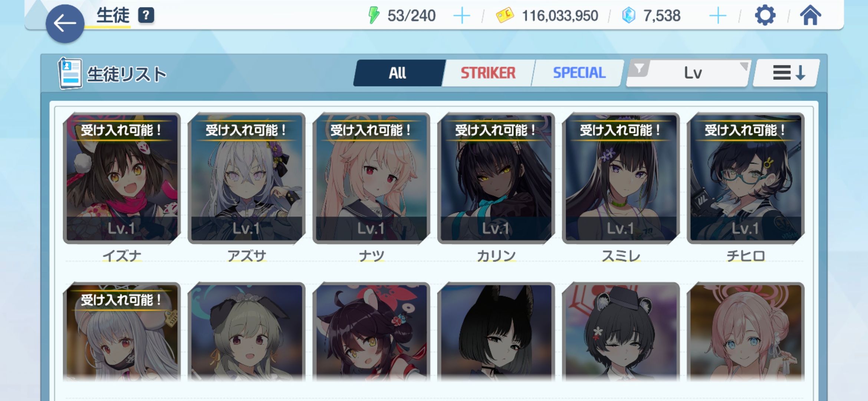Choose the チヒロ student card
Screen dimensions: 868x401
click(x=746, y=179)
